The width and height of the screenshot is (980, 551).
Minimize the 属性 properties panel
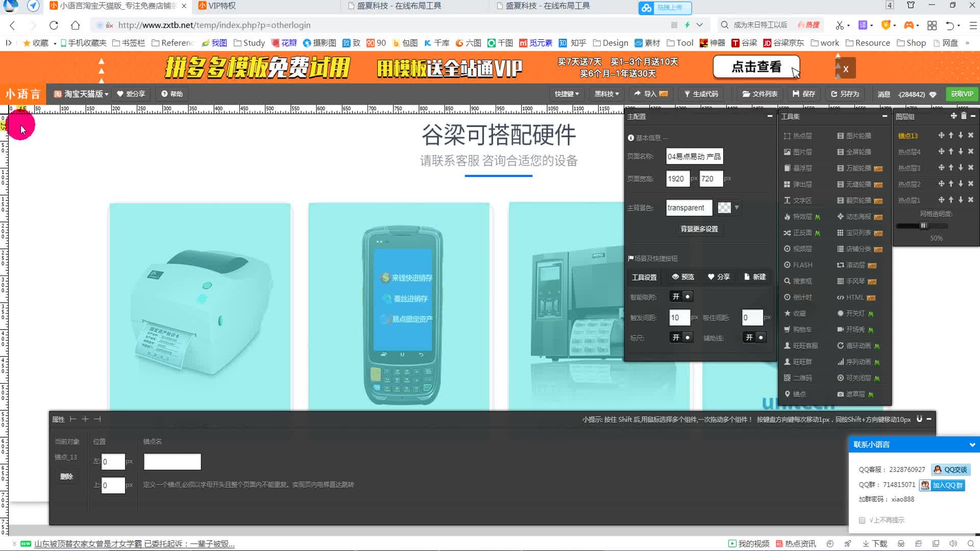(929, 419)
